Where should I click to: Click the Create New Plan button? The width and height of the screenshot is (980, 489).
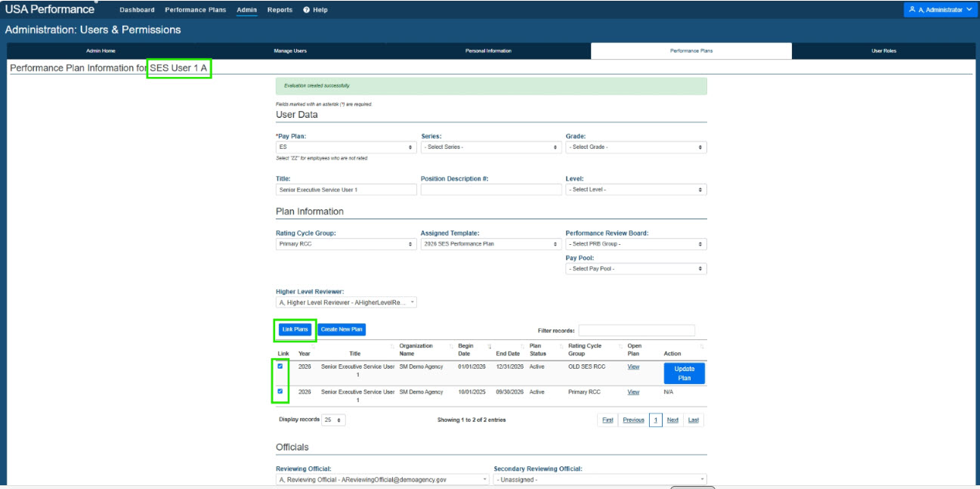(342, 330)
